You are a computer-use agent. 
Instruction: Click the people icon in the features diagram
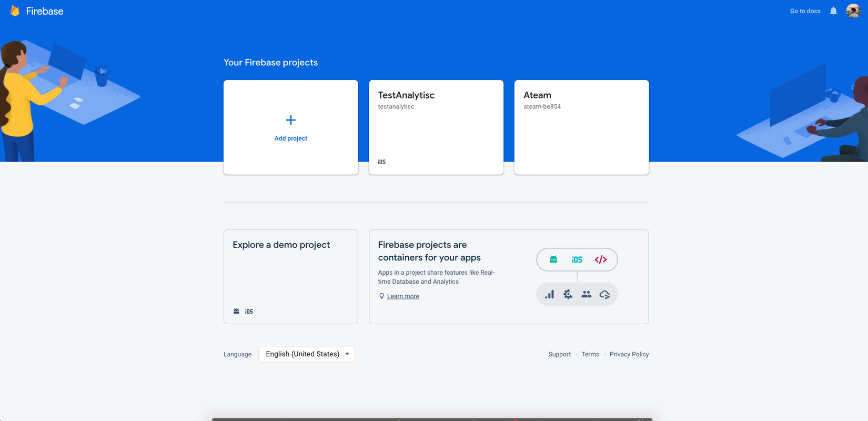[586, 295]
